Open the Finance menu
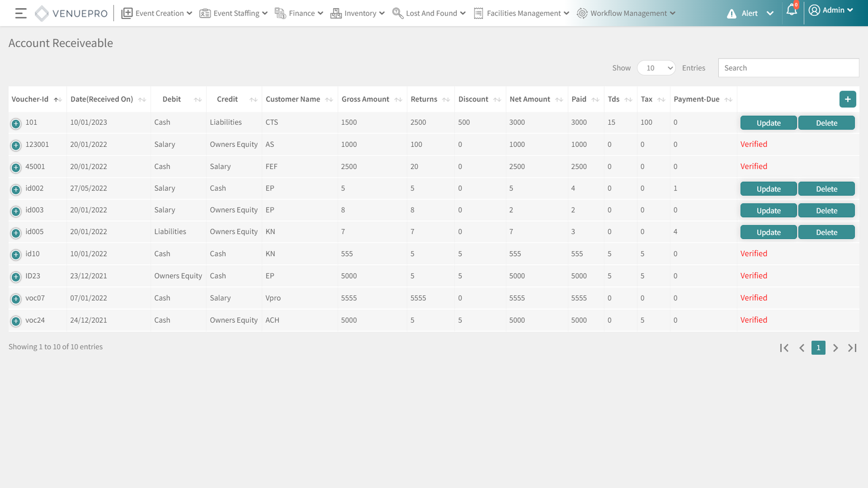Screen dimensions: 868x488 pyautogui.click(x=299, y=14)
